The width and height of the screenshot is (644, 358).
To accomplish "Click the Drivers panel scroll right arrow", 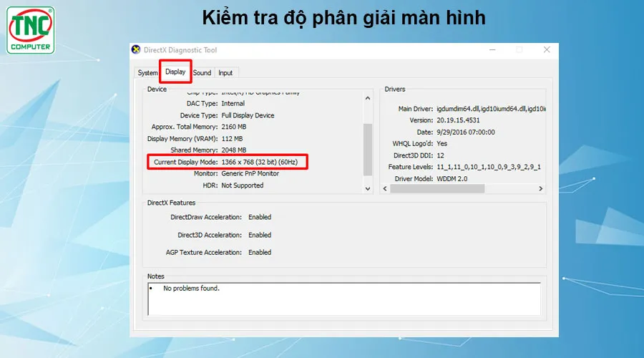I will pyautogui.click(x=540, y=188).
